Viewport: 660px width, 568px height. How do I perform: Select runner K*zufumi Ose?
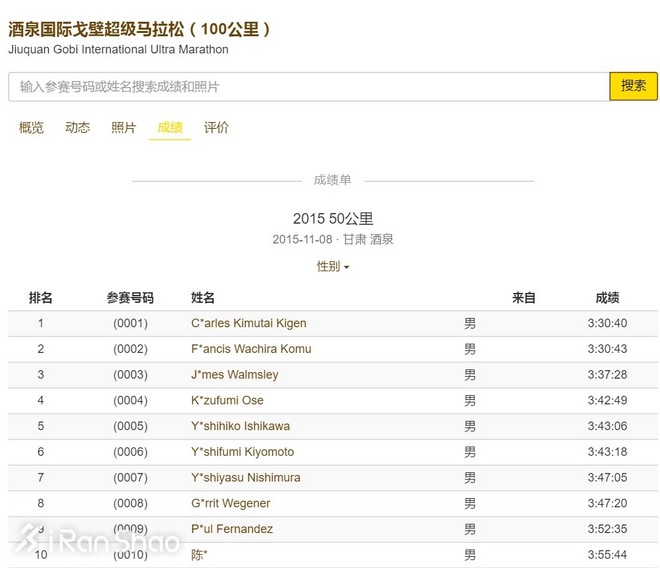tap(227, 401)
